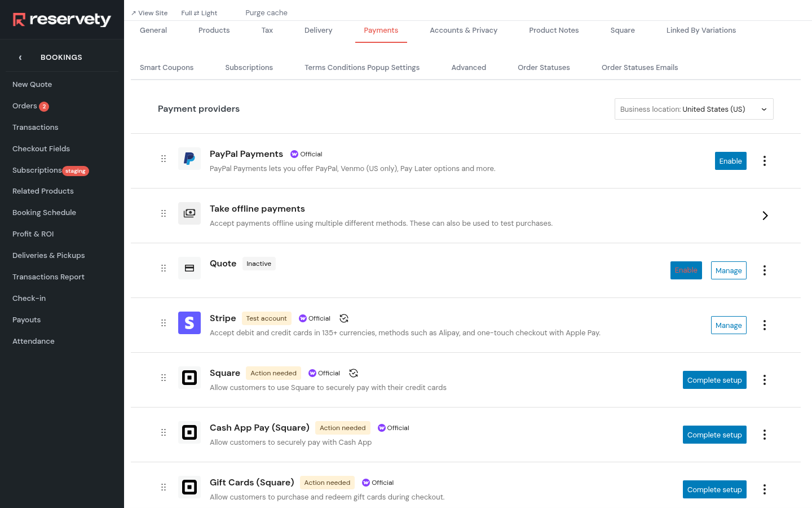Open the three-dot menu for PayPal Payments
The image size is (812, 508).
(765, 161)
